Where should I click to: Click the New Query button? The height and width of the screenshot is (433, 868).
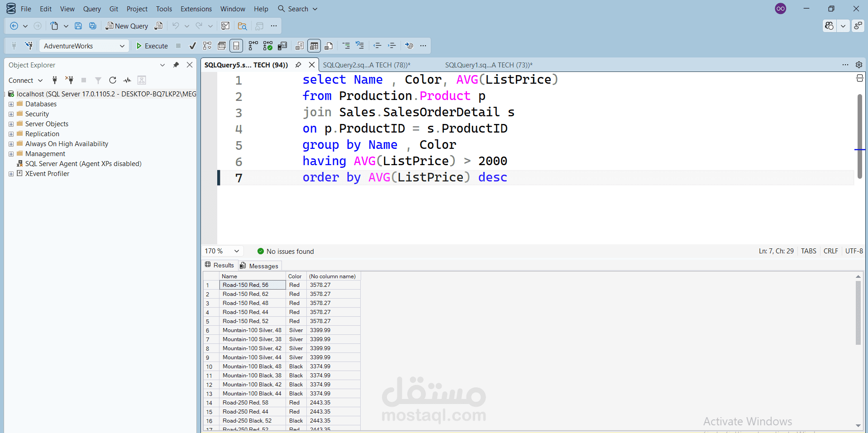(127, 26)
